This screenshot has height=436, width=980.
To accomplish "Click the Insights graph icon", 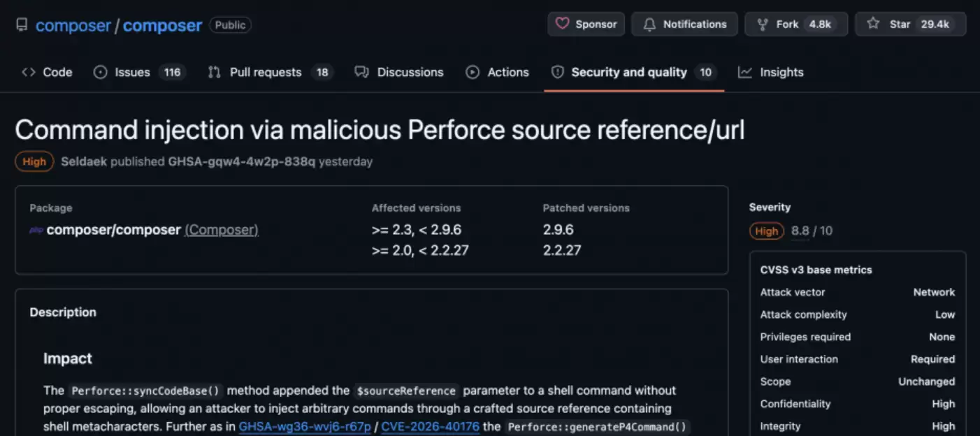I will click(745, 72).
